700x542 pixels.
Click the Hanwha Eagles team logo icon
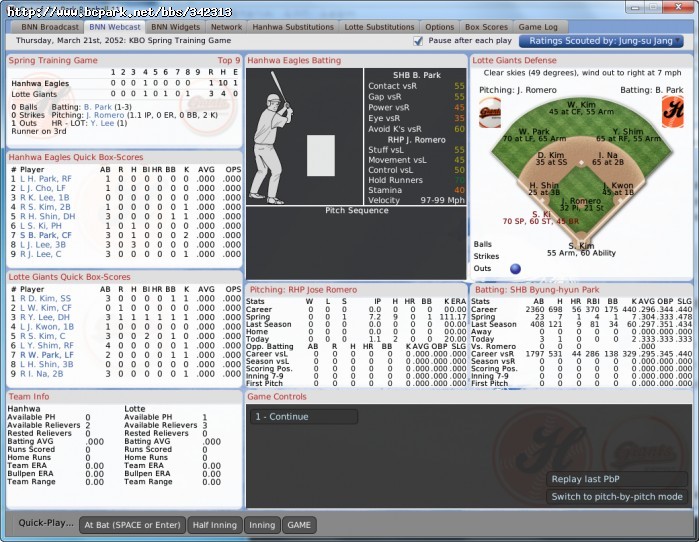pos(673,112)
